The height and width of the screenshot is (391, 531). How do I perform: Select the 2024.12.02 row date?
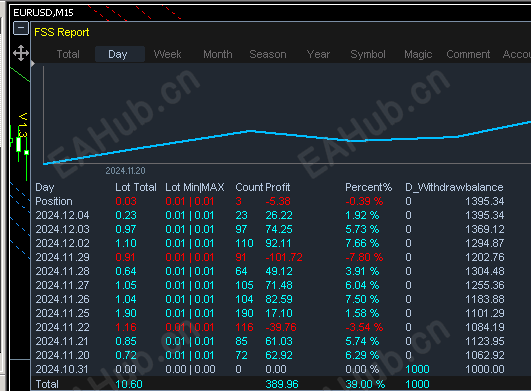62,243
